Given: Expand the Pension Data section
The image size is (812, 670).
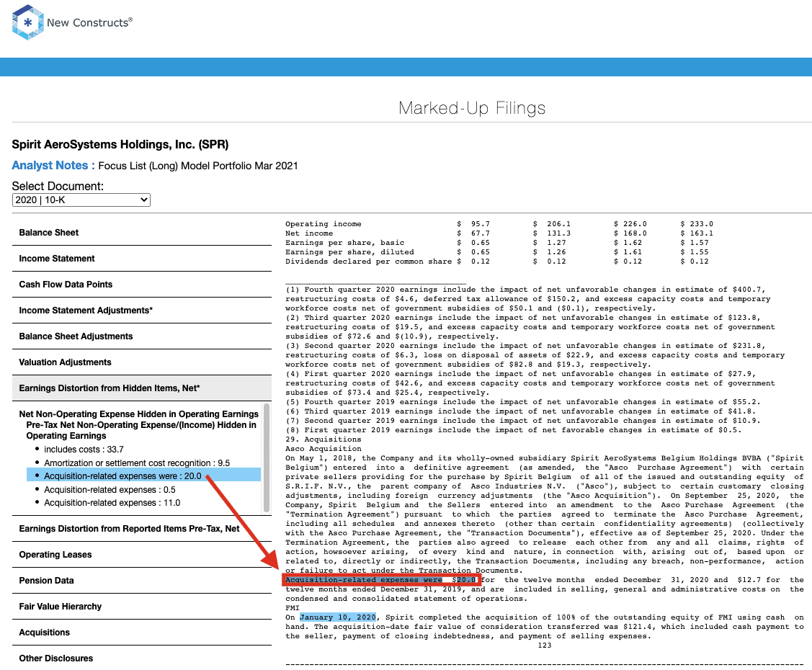Looking at the screenshot, I should pos(141,581).
